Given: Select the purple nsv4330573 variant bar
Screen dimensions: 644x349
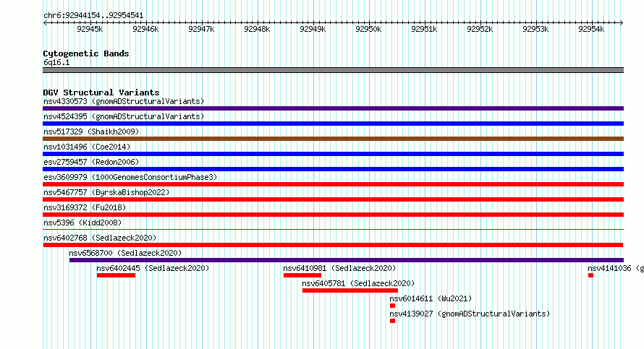Looking at the screenshot, I should (333, 108).
